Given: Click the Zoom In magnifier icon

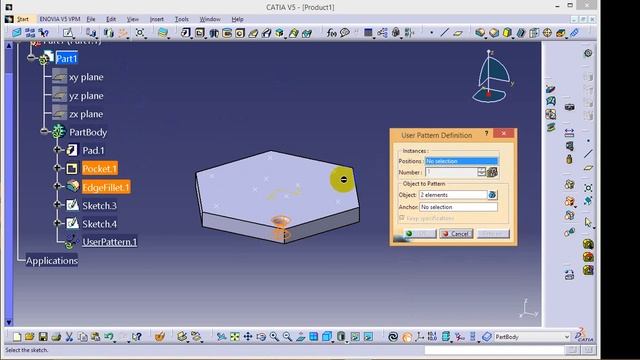Looking at the screenshot, I should coord(274,337).
